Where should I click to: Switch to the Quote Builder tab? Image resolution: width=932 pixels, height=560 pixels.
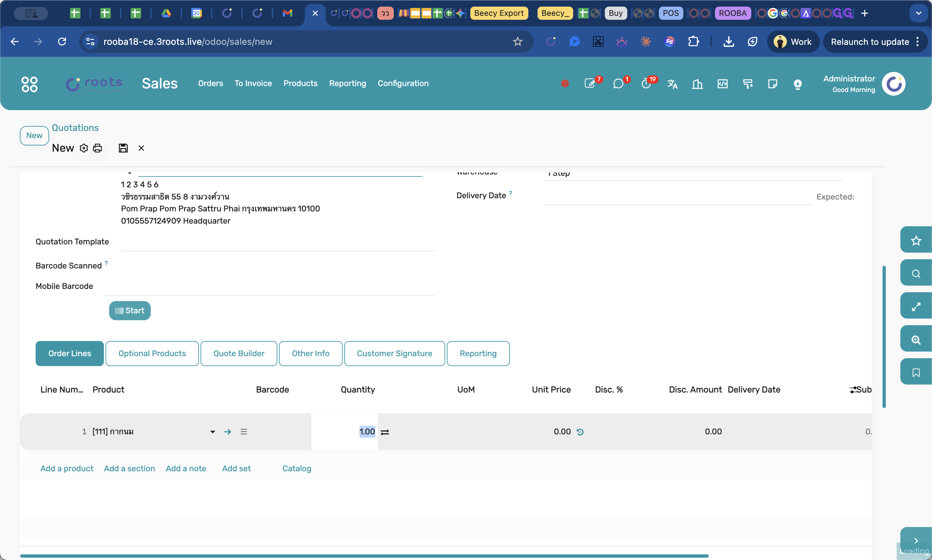click(239, 354)
